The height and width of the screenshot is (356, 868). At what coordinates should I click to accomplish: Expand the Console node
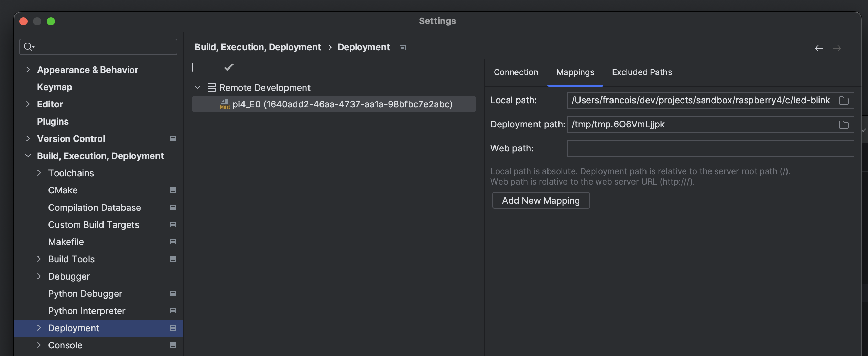(39, 345)
